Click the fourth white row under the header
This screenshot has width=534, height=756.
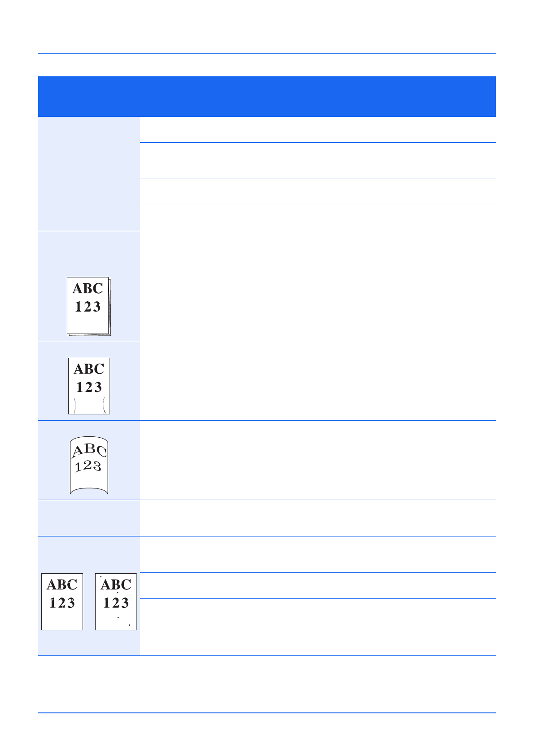[318, 218]
